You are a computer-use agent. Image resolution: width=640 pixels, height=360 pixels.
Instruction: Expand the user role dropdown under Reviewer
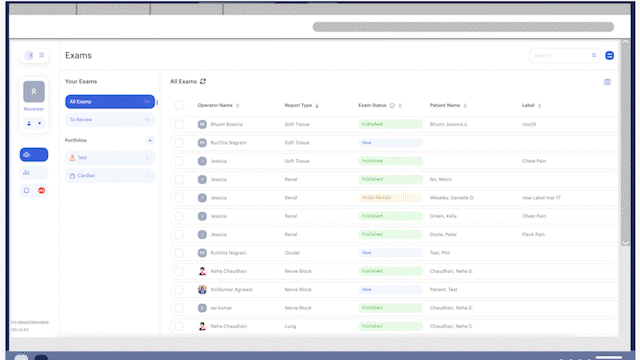point(34,123)
